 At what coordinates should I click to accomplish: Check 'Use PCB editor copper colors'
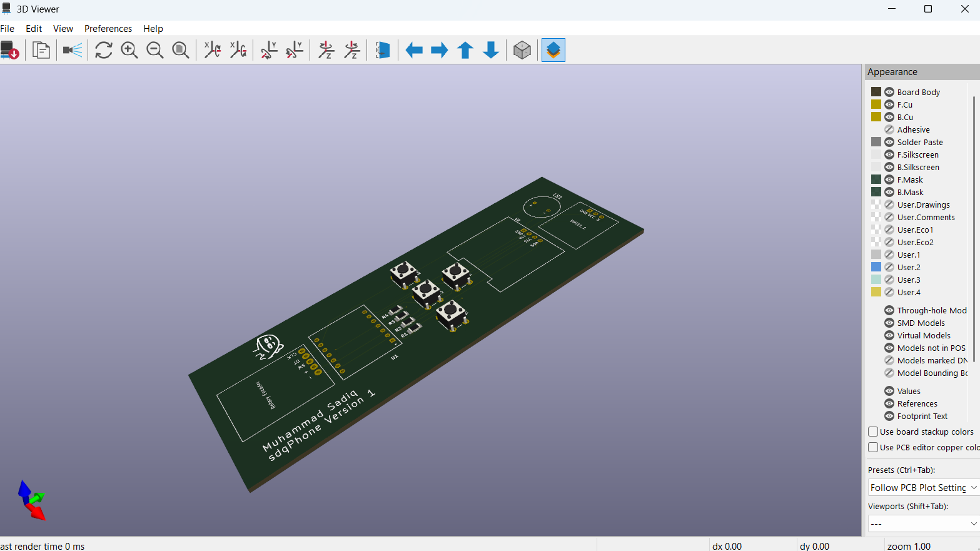[873, 447]
